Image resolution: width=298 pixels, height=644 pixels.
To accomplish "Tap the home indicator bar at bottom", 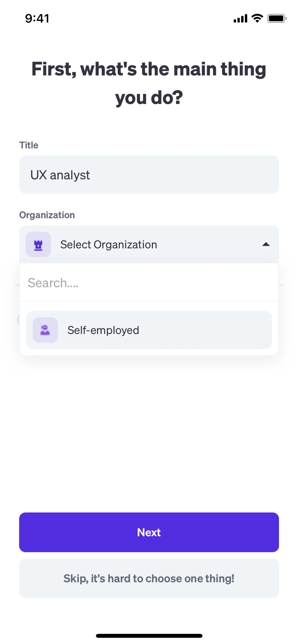I will [149, 636].
